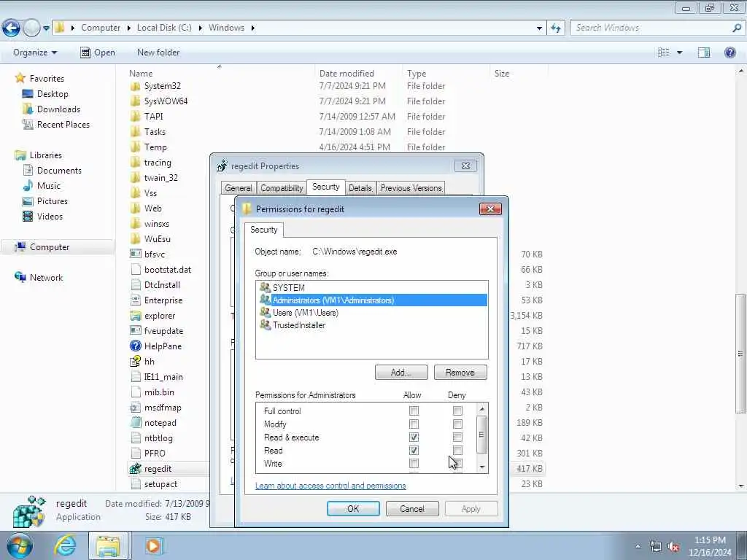Confirm permissions with OK
Image resolution: width=747 pixels, height=560 pixels.
click(x=353, y=508)
